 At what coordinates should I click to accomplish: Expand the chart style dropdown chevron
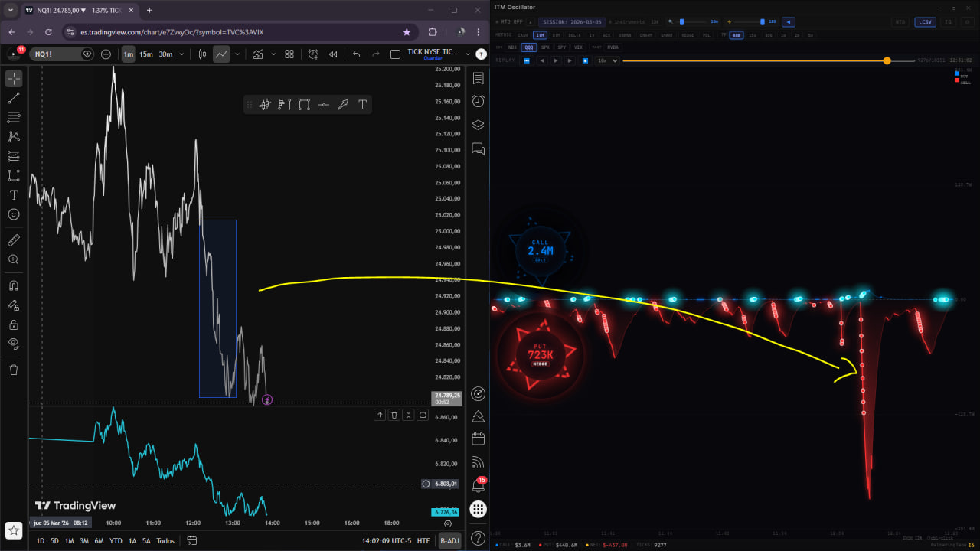pyautogui.click(x=237, y=54)
